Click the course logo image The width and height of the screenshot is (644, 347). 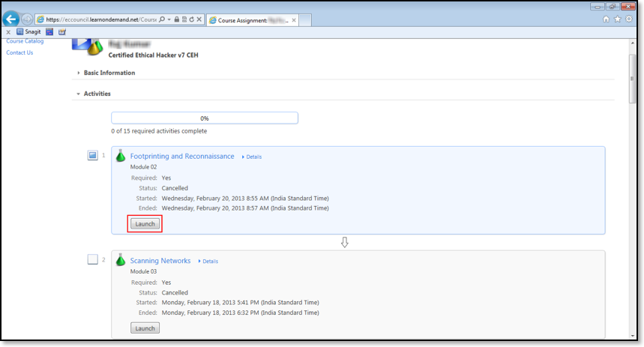87,47
